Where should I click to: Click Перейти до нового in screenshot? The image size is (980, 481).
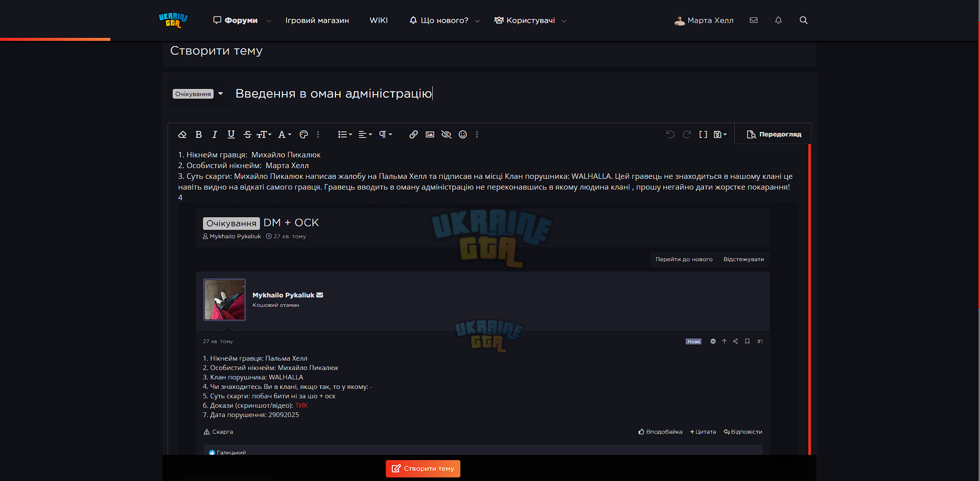[x=684, y=259]
